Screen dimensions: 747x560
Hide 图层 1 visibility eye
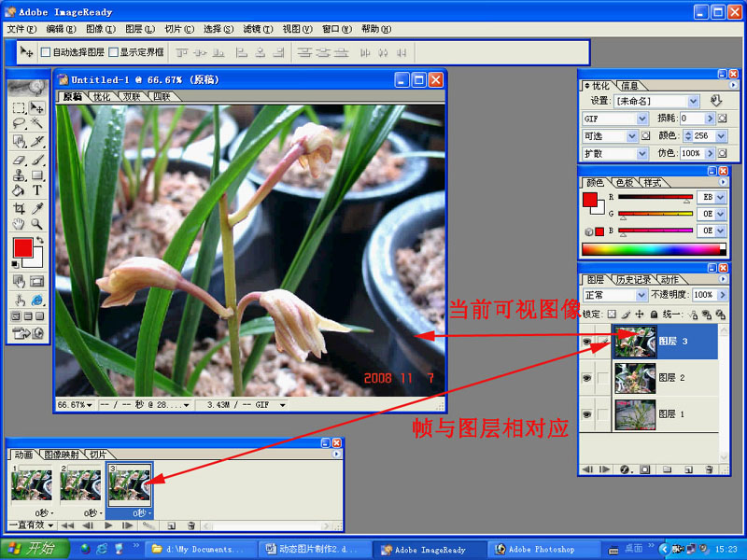point(587,414)
